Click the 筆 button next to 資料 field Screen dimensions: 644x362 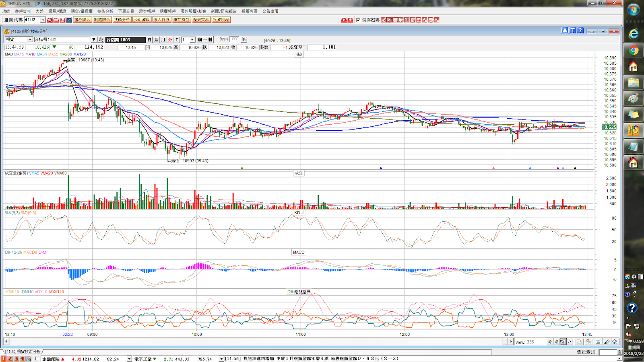click(x=244, y=39)
